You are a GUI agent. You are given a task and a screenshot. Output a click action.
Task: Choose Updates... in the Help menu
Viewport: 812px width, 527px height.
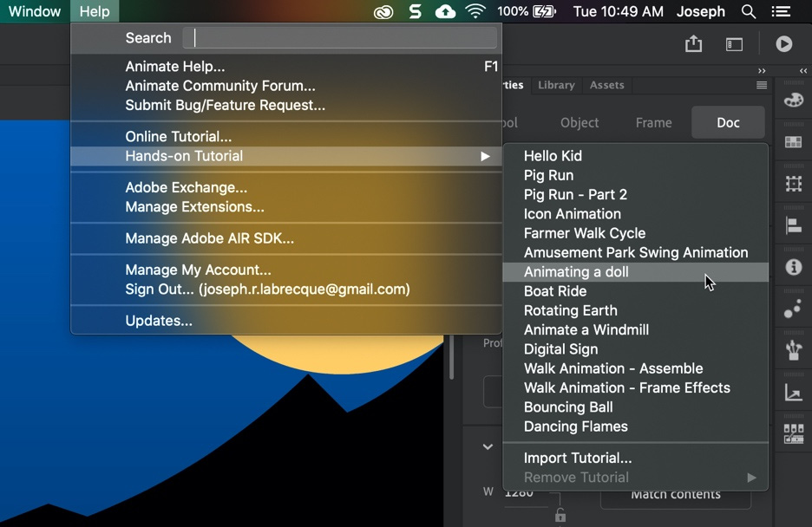[286, 321]
